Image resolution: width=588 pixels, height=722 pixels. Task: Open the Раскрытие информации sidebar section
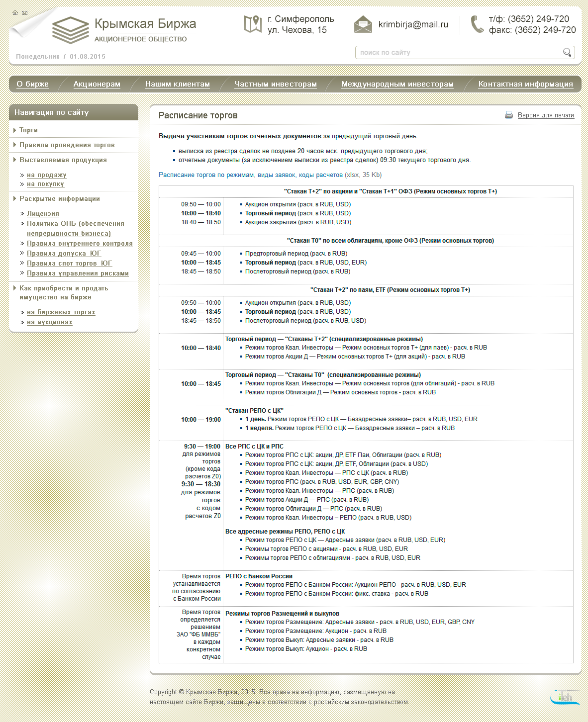pos(59,199)
